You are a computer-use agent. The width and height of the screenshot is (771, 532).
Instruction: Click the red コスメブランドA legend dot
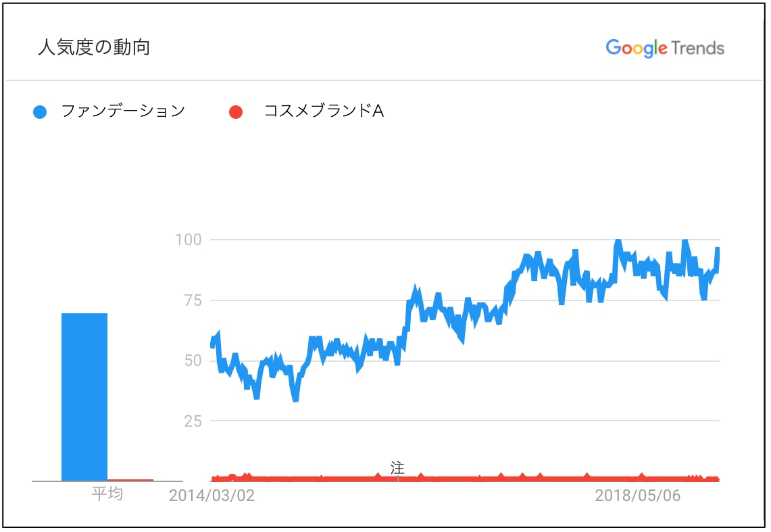tap(236, 112)
